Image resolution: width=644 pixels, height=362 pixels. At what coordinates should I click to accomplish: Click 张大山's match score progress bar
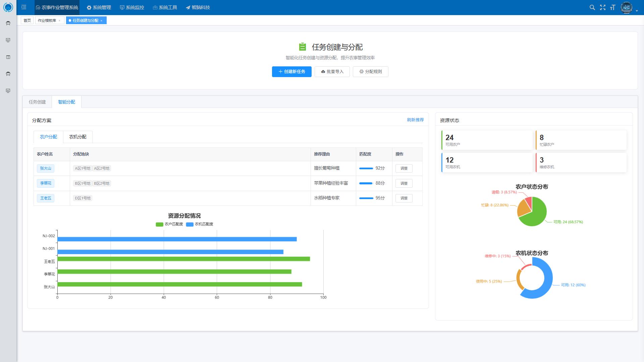click(x=366, y=168)
